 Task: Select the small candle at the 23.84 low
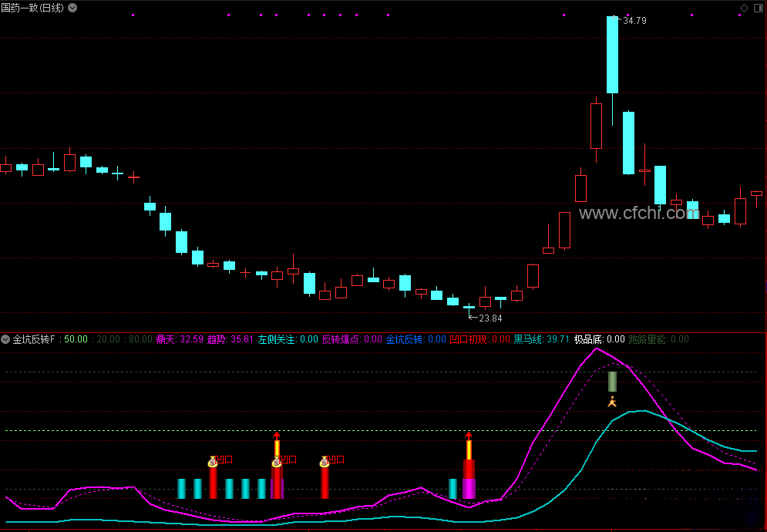[469, 308]
